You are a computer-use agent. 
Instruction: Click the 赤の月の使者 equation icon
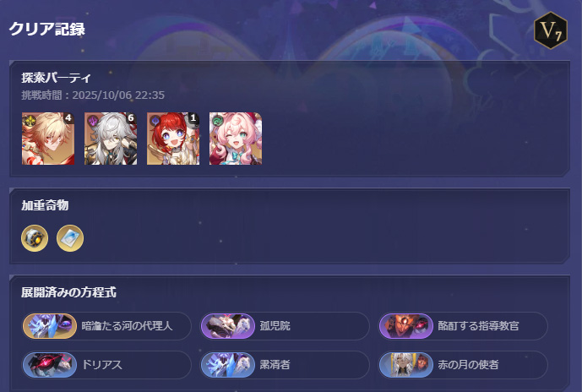[405, 365]
